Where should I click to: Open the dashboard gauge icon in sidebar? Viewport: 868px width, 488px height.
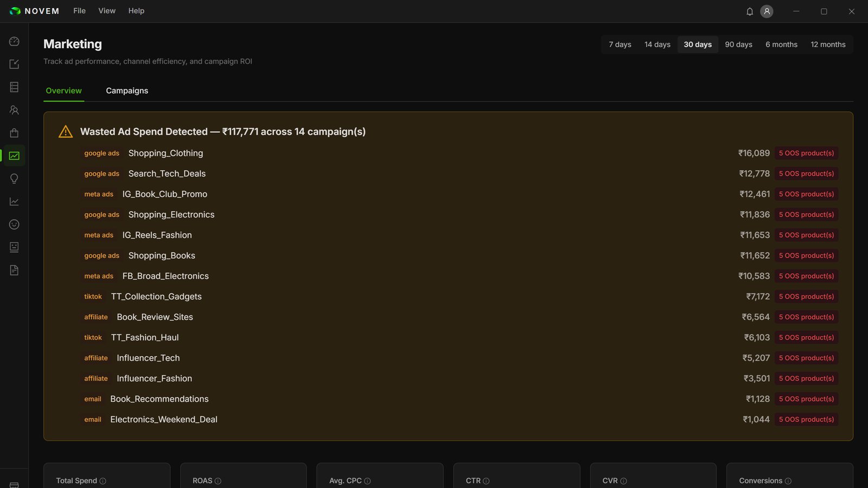click(x=14, y=42)
